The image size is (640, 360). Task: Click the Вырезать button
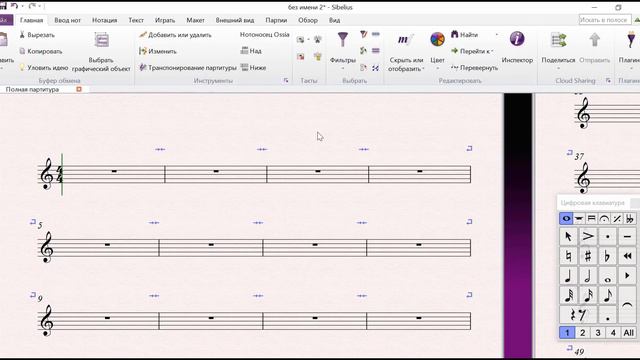click(x=37, y=35)
